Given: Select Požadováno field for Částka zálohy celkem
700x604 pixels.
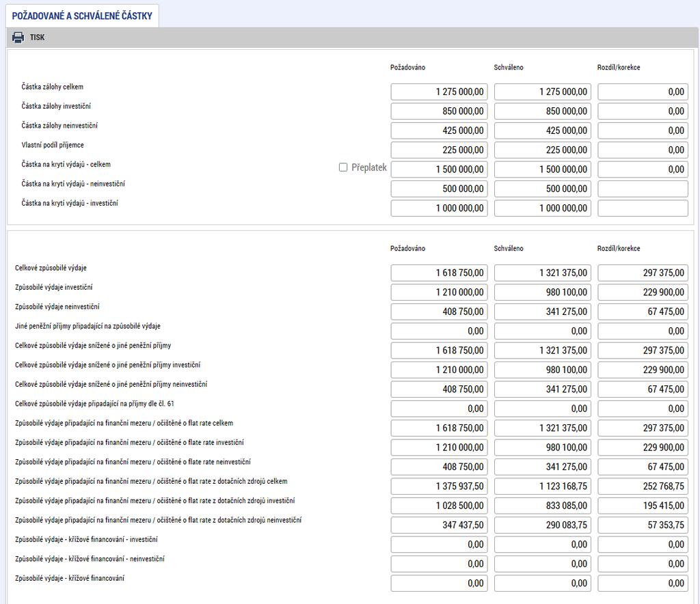Looking at the screenshot, I should (440, 92).
